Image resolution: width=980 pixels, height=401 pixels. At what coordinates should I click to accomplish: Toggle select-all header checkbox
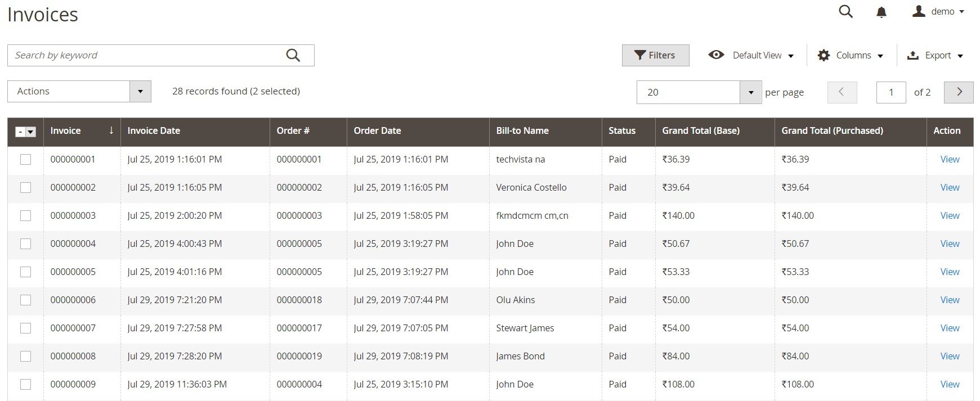click(20, 132)
